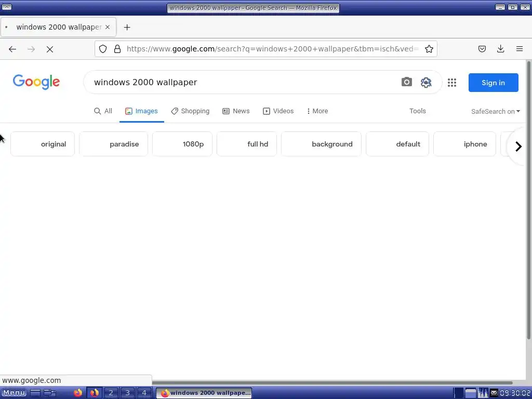532x399 pixels.
Task: Go to News results tab
Action: click(x=236, y=111)
